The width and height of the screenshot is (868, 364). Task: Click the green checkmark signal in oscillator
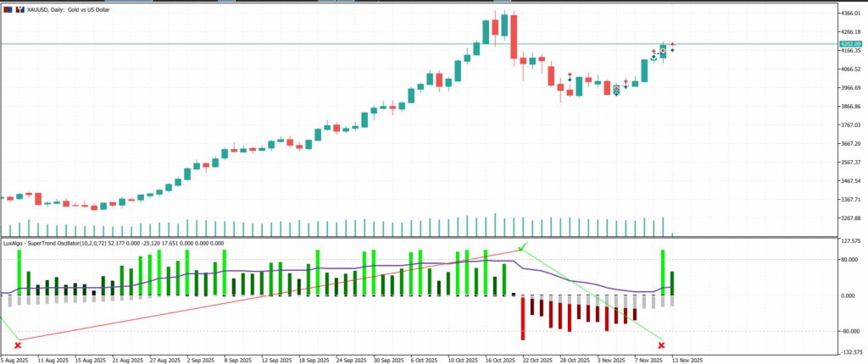point(523,246)
